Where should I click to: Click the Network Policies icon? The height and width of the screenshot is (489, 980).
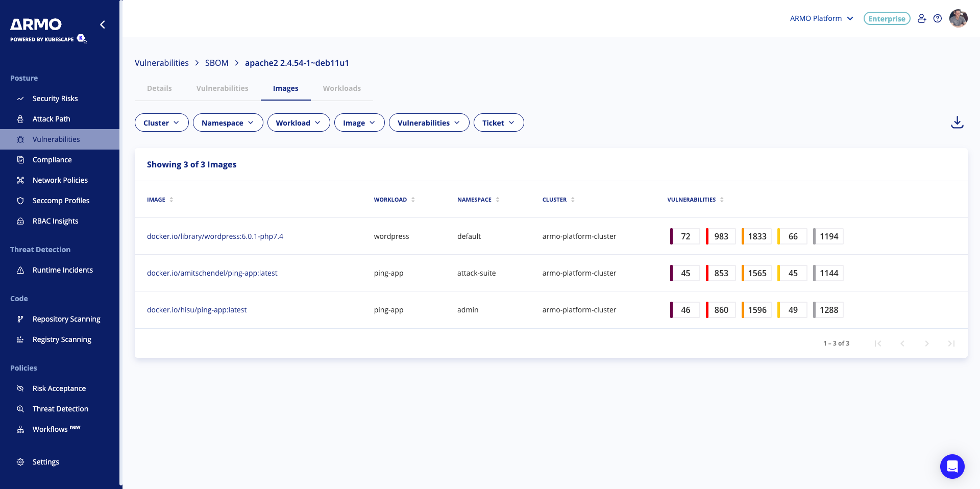(x=20, y=180)
